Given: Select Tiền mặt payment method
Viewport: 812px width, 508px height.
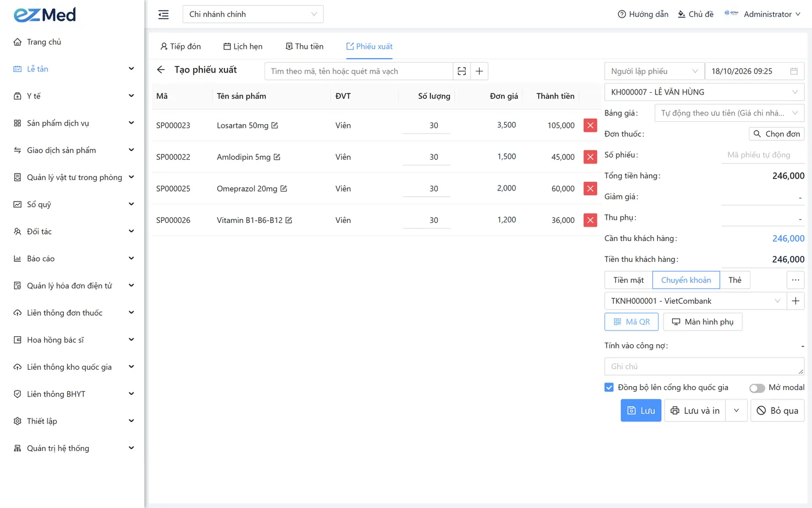Looking at the screenshot, I should point(628,280).
